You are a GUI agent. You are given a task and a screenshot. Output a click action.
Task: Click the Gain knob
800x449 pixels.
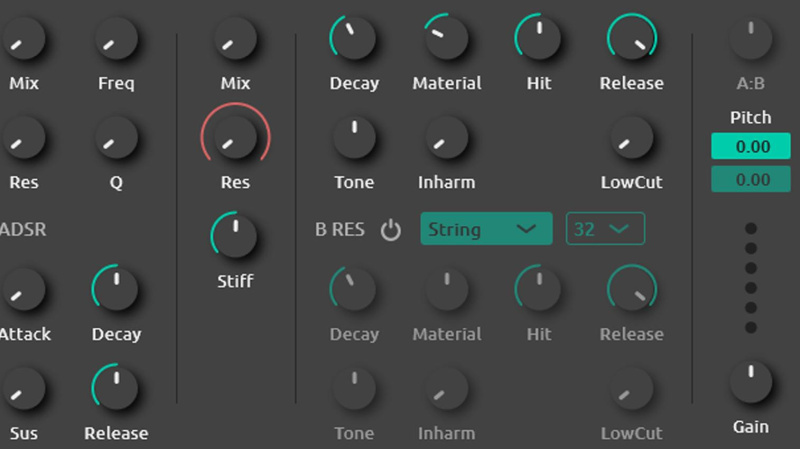[751, 382]
